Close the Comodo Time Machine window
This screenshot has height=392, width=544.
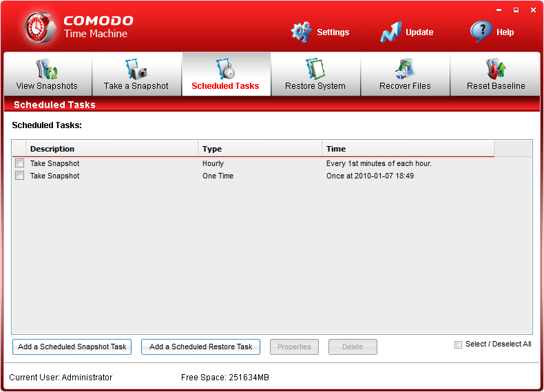[534, 10]
